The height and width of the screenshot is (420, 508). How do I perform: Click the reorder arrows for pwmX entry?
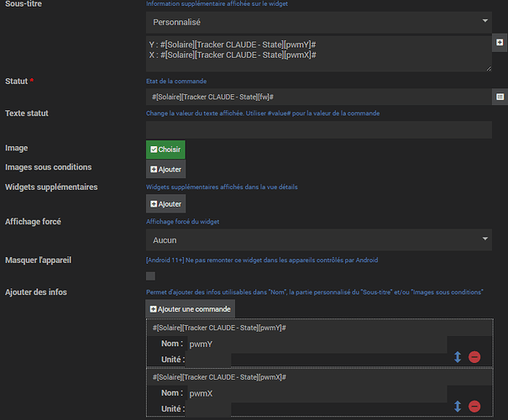(458, 407)
